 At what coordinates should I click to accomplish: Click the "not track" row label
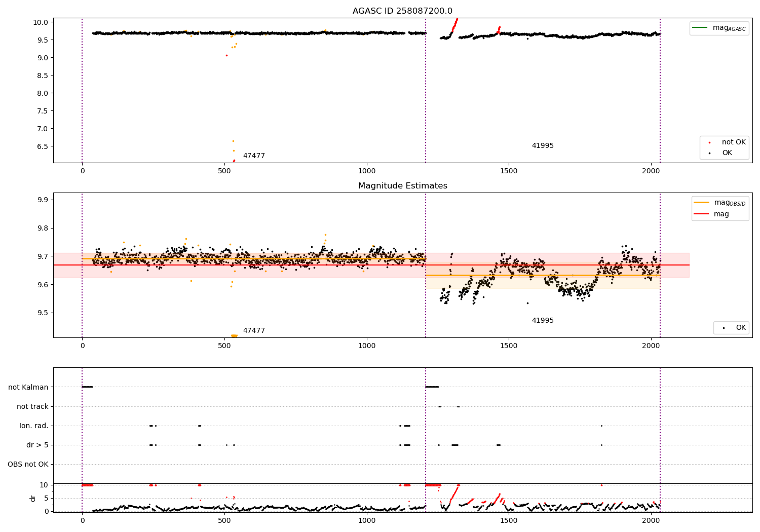coord(32,407)
